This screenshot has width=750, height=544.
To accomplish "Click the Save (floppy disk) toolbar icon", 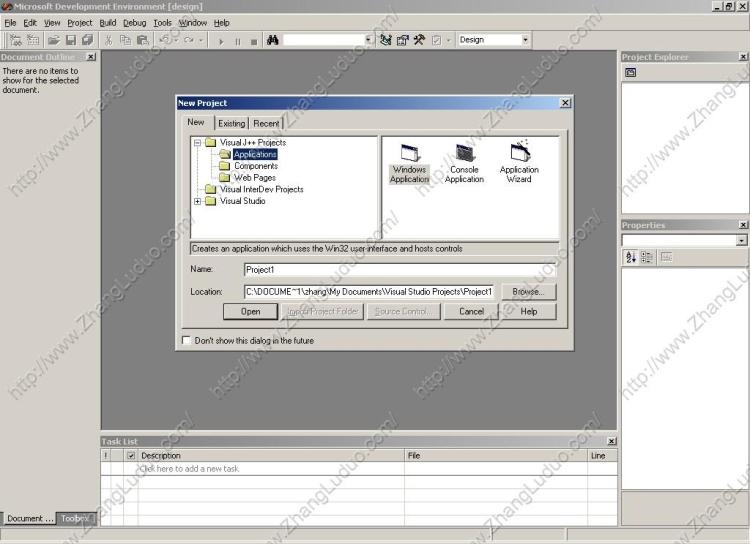I will 71,40.
